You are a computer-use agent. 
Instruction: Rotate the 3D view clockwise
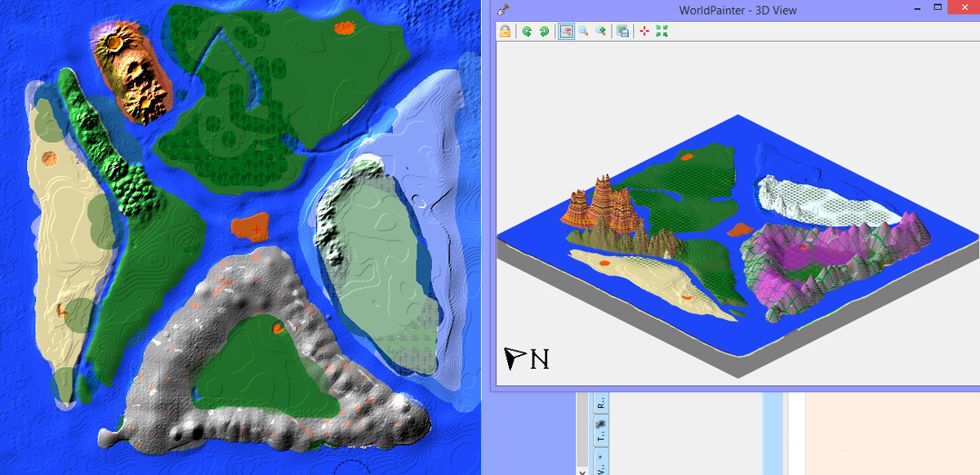544,32
